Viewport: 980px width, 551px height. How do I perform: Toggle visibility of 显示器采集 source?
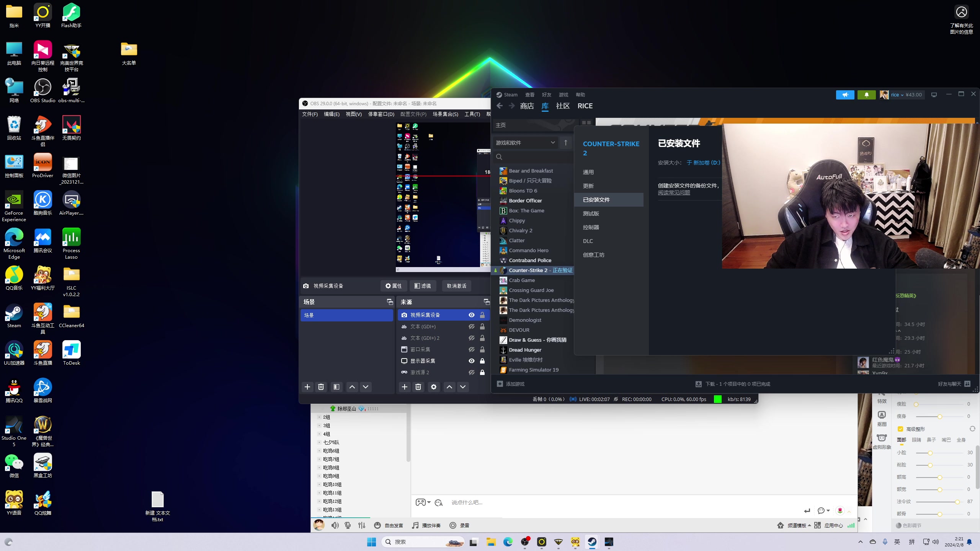472,361
